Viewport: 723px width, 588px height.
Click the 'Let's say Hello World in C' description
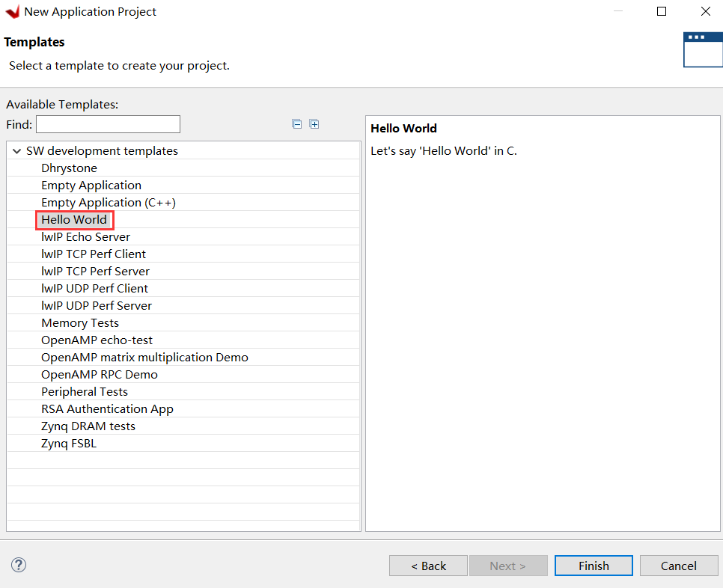coord(444,151)
